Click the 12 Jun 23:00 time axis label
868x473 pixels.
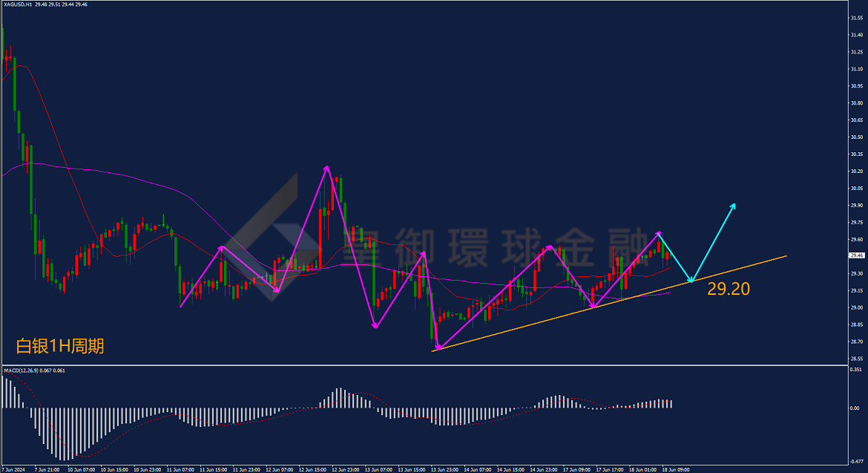click(346, 470)
